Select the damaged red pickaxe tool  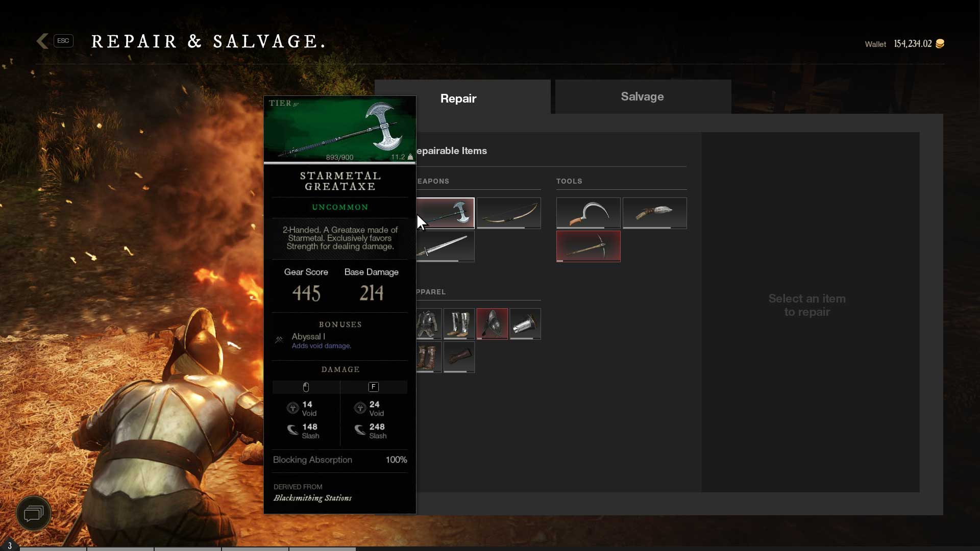coord(588,246)
